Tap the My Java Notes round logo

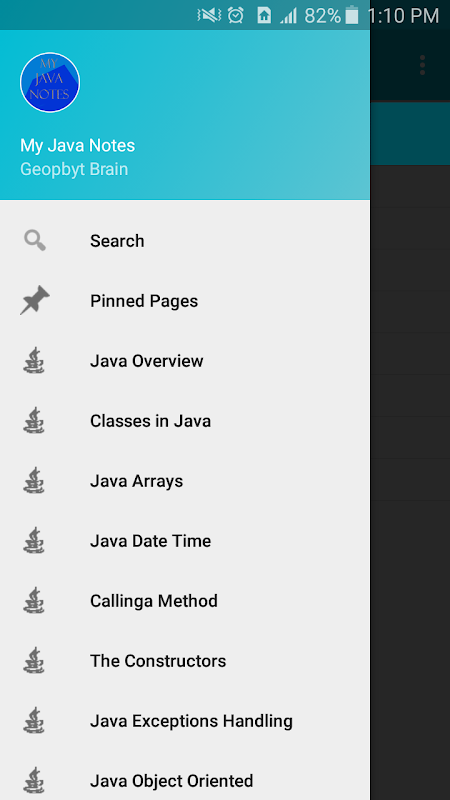[50, 82]
